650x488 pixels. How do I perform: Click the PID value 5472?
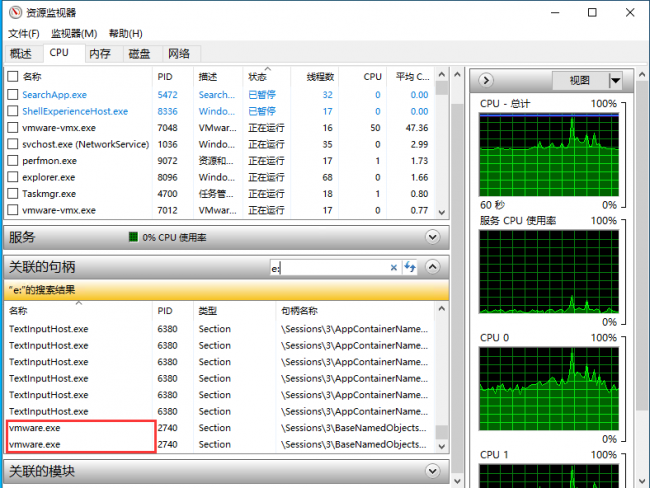tap(167, 95)
